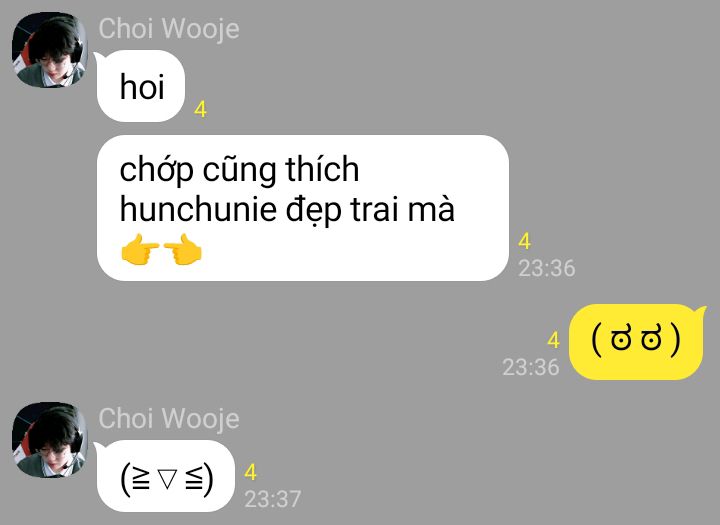Screen dimensions: 720x525
Task: Select the (≧▽≦) kaomoji message bubble
Action: pyautogui.click(x=166, y=476)
